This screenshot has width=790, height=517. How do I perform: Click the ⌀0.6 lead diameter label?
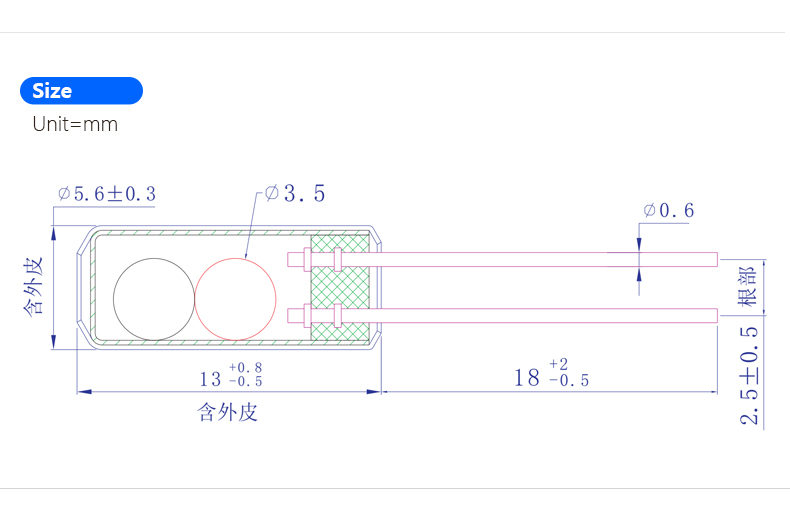[x=669, y=211]
